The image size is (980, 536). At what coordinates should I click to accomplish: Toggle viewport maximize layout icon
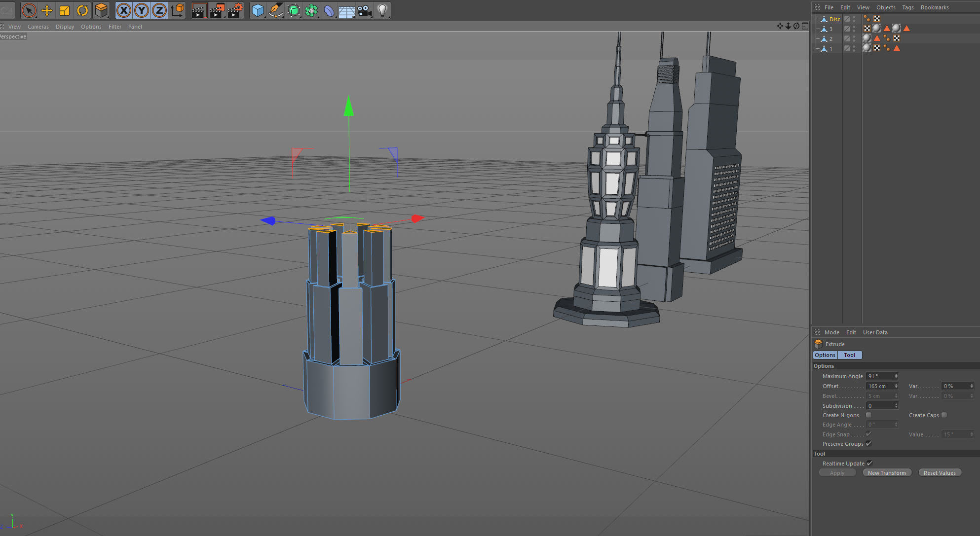805,26
